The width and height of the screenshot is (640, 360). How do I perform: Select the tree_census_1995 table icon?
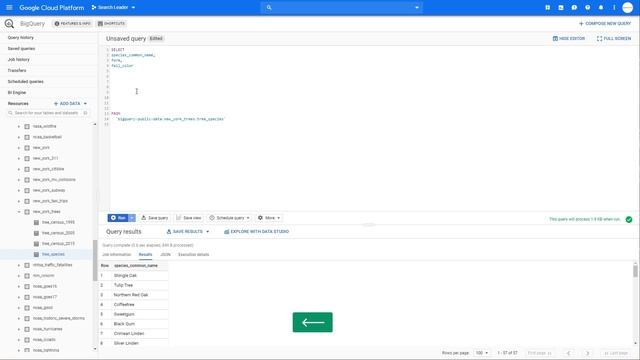36,222
